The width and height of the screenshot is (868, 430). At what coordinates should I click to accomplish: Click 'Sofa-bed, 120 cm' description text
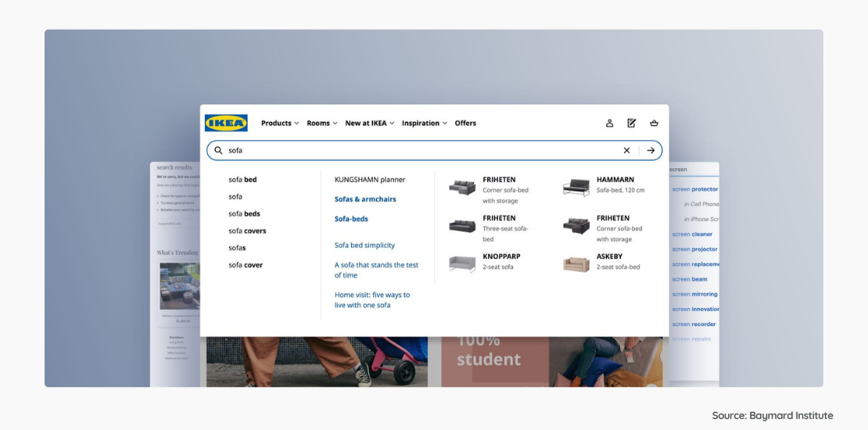(x=621, y=190)
